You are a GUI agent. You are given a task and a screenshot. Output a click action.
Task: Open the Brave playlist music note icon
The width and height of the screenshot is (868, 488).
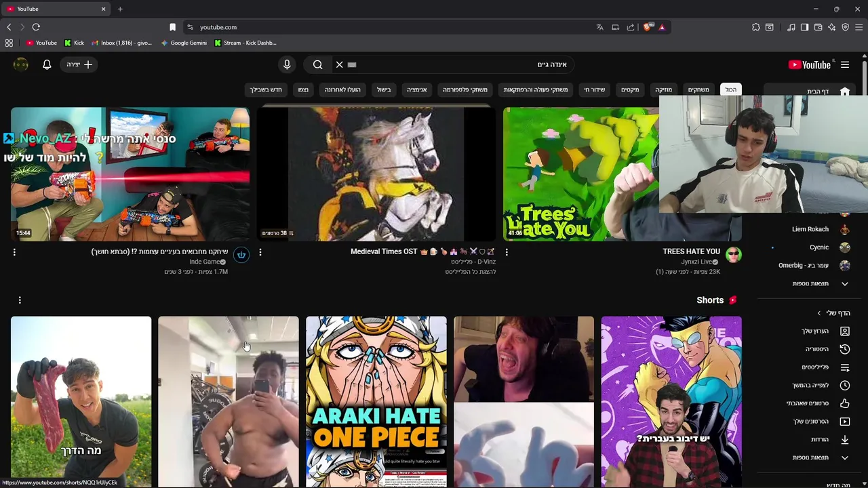click(x=791, y=27)
